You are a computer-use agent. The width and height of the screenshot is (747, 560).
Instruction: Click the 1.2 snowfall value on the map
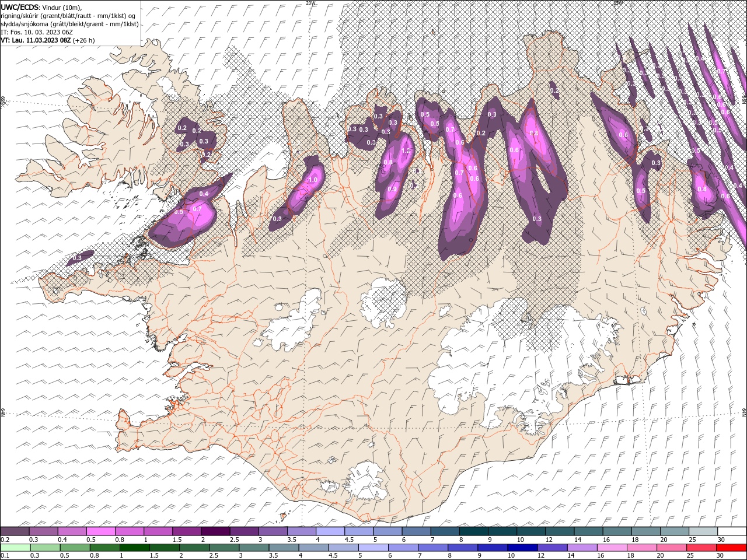pos(406,151)
